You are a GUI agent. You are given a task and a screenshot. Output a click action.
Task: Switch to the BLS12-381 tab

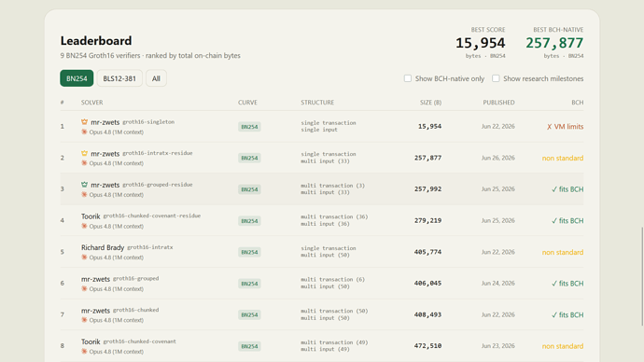pos(119,78)
